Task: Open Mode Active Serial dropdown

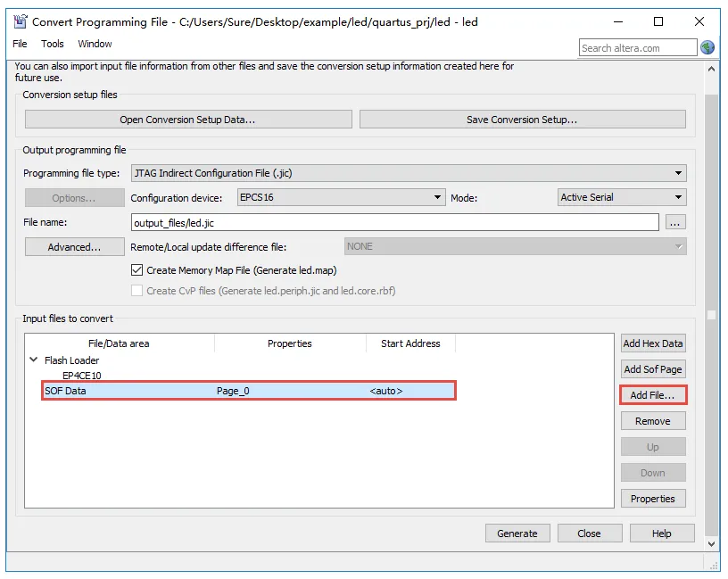Action: tap(622, 197)
